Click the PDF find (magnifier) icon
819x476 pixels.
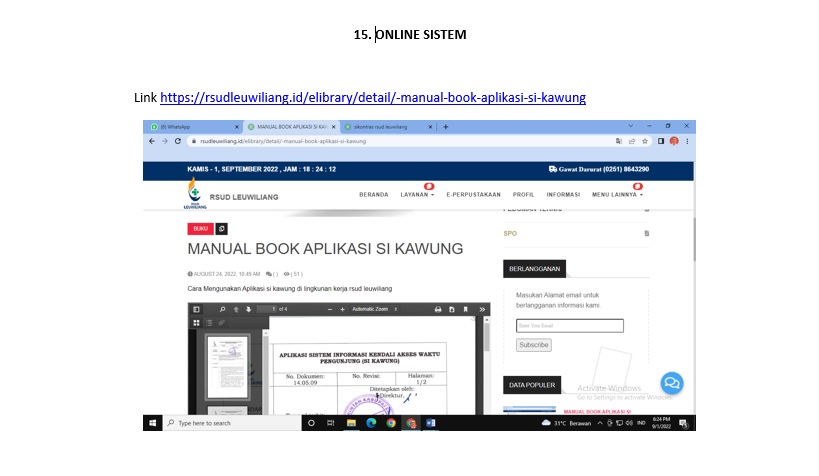(x=222, y=310)
